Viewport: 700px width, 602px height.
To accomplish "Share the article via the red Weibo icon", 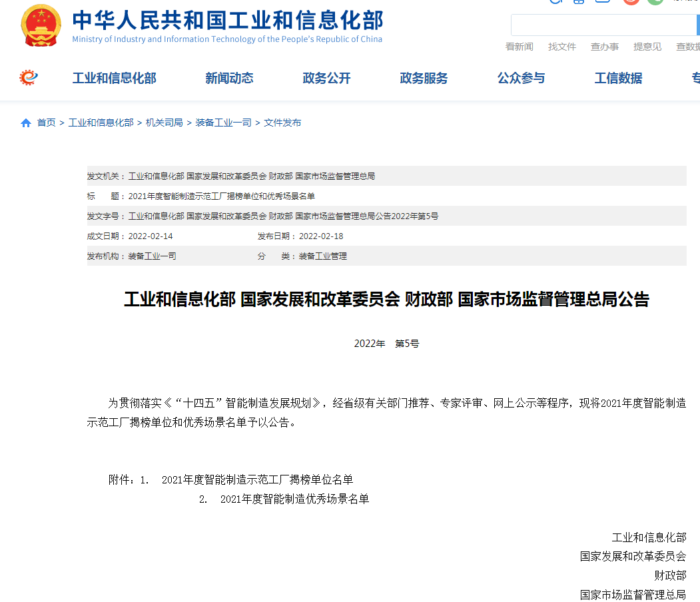I will point(630,3).
